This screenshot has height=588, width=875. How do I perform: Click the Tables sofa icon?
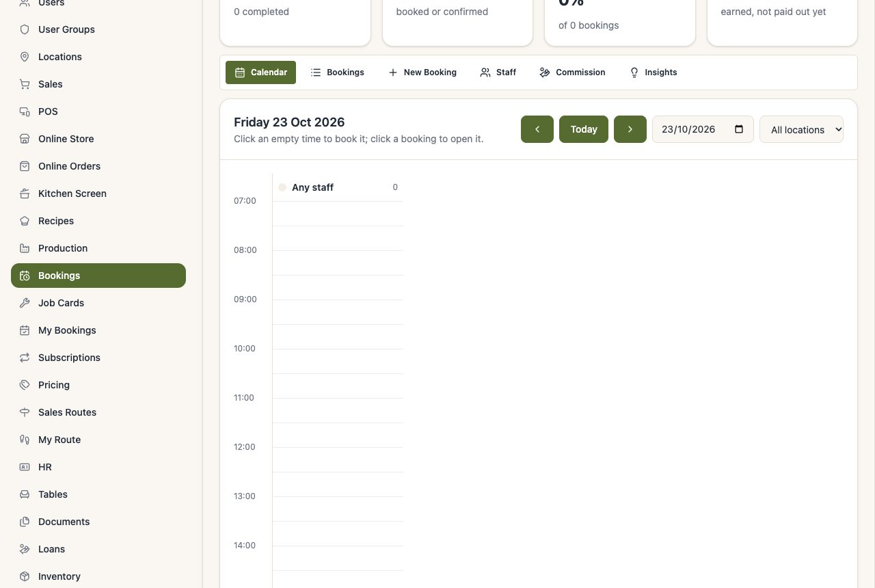[x=25, y=494]
